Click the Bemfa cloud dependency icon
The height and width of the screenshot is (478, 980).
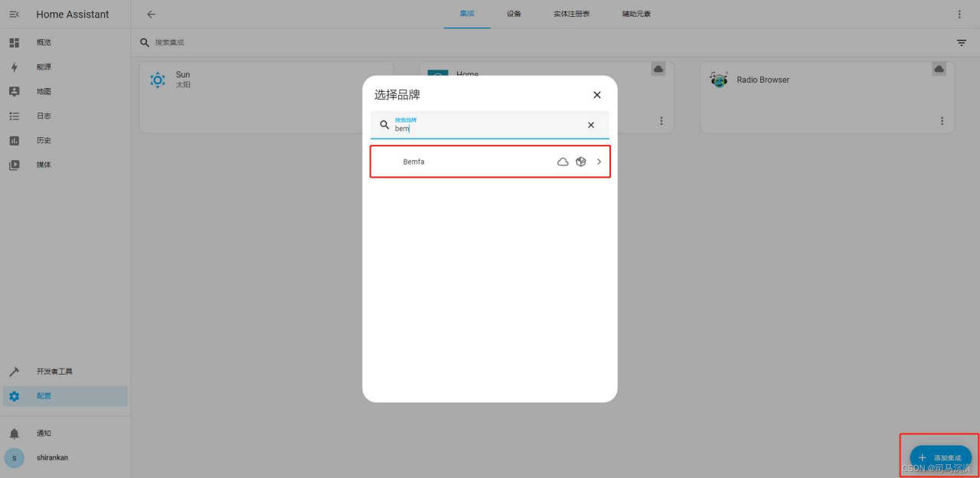click(563, 162)
